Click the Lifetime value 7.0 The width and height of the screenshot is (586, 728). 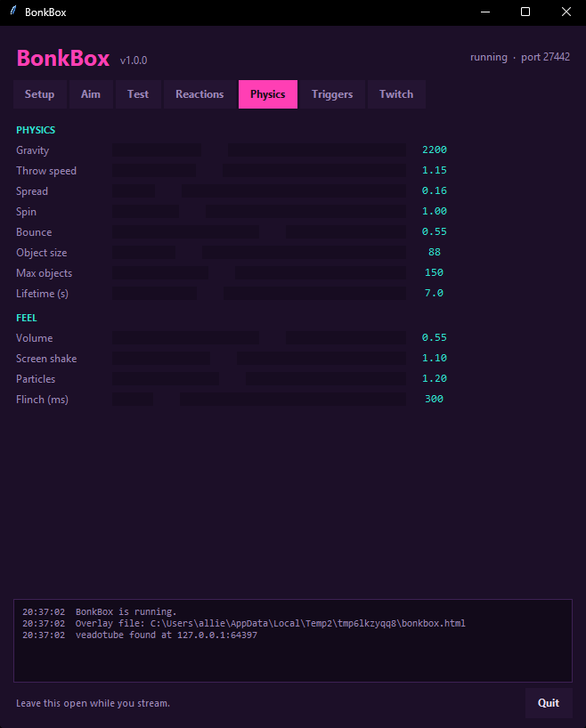(x=434, y=293)
